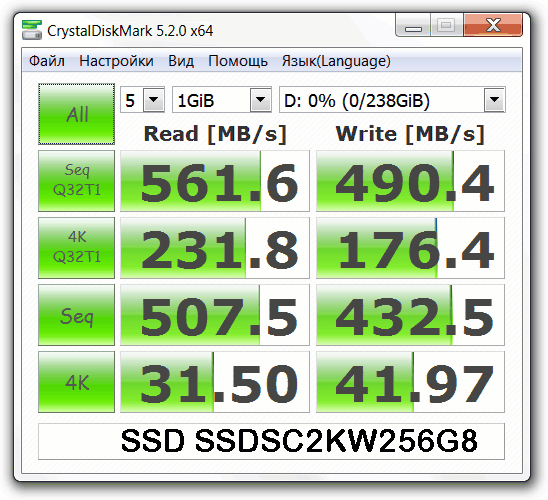
Task: Open the Настройки menu
Action: pos(116,61)
